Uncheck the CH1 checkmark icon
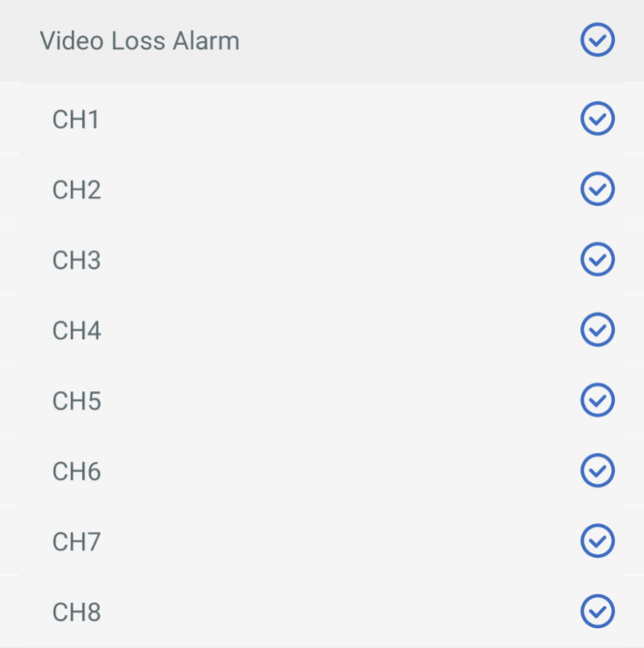 (x=597, y=119)
